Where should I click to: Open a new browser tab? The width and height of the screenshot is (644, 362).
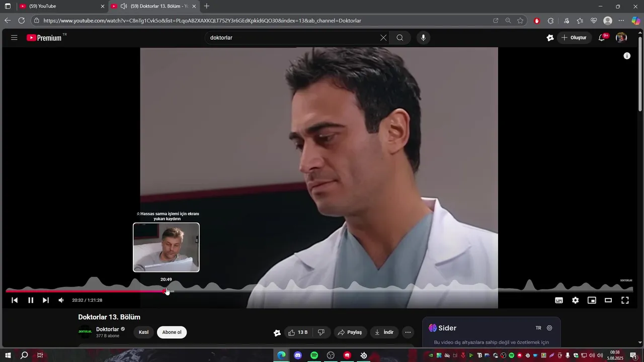click(x=207, y=6)
